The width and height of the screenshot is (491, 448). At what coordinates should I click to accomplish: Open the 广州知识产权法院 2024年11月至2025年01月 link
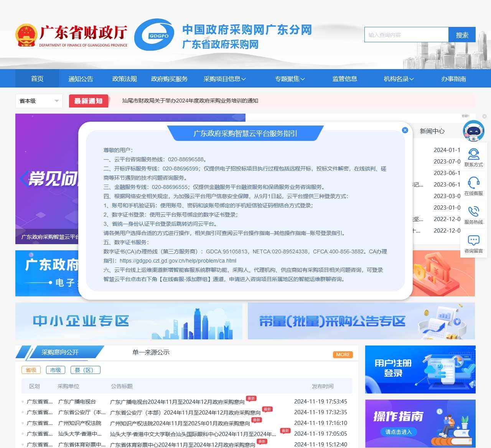180,423
